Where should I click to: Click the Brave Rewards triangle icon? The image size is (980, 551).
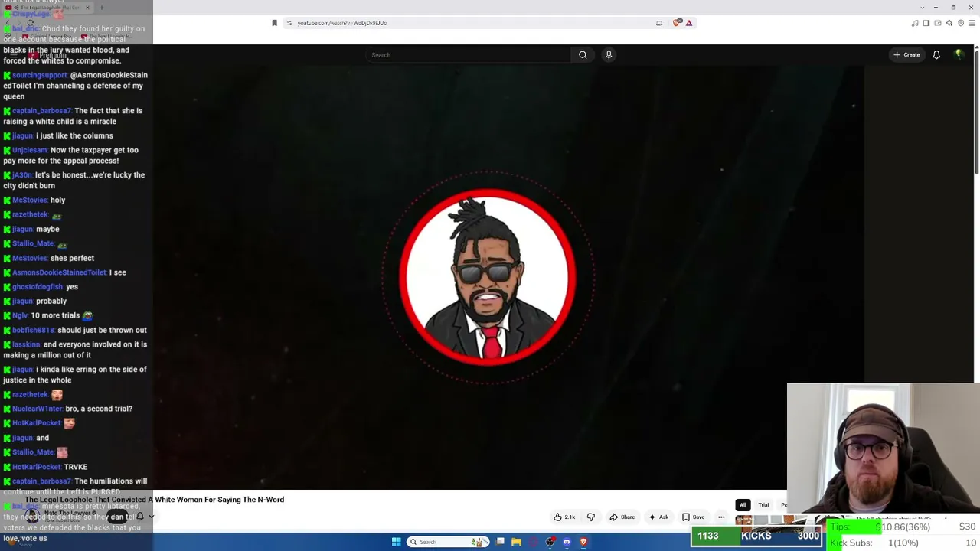(x=689, y=23)
